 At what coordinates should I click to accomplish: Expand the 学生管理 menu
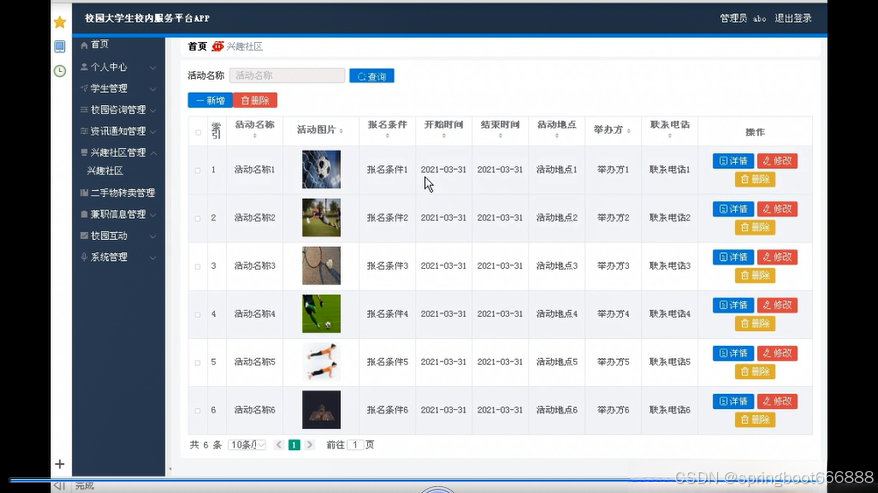pyautogui.click(x=118, y=89)
